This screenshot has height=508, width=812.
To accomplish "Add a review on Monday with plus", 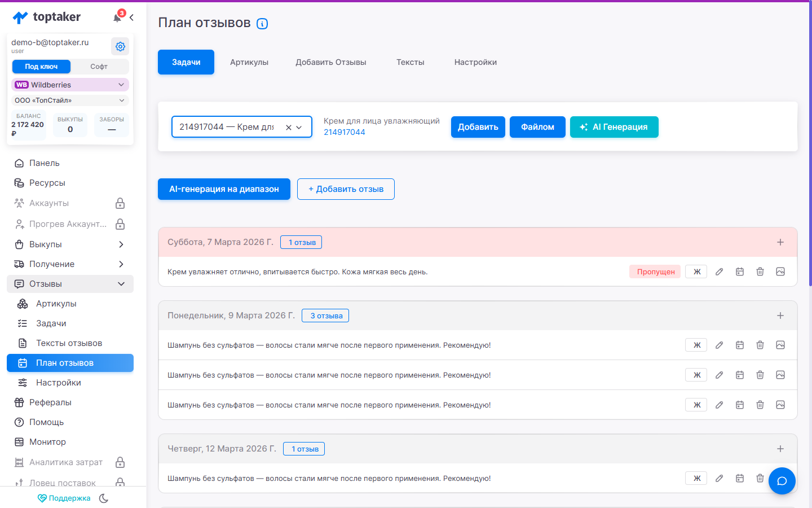I will tap(780, 316).
